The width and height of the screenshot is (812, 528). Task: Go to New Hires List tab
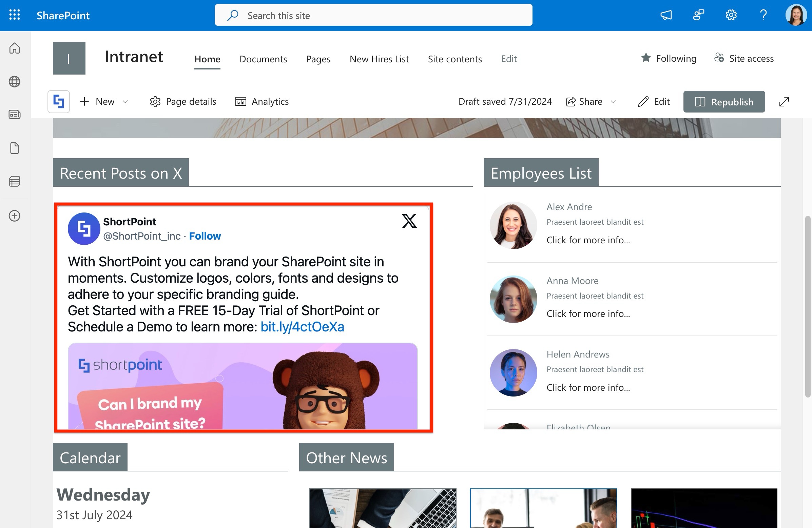tap(379, 59)
